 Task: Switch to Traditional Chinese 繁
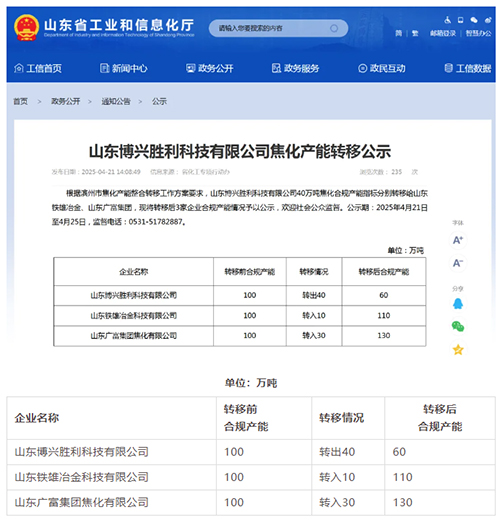415,33
